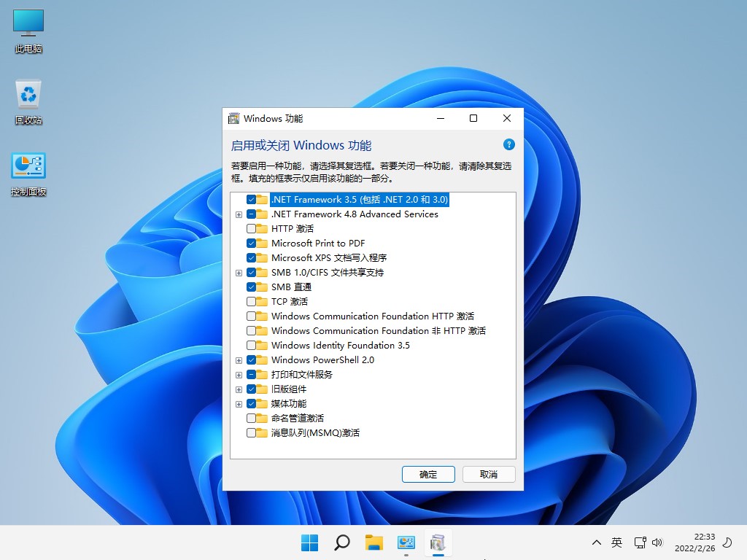
Task: Click the volume icon in system tray
Action: 657,542
